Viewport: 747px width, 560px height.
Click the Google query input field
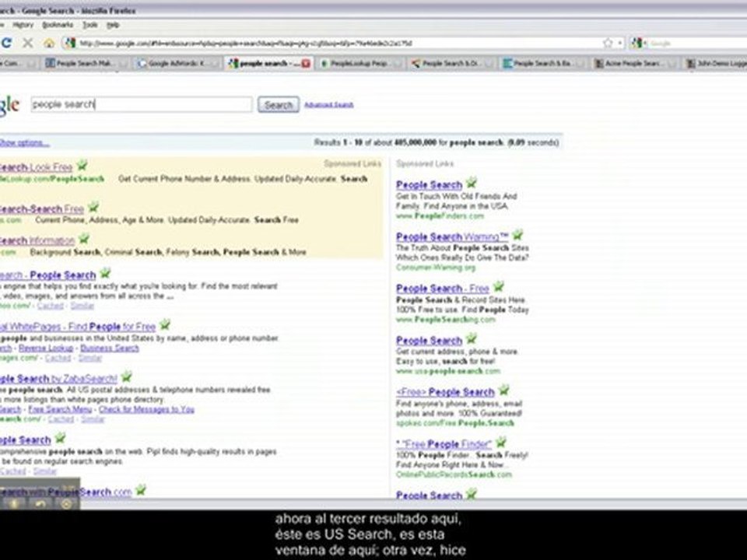141,104
